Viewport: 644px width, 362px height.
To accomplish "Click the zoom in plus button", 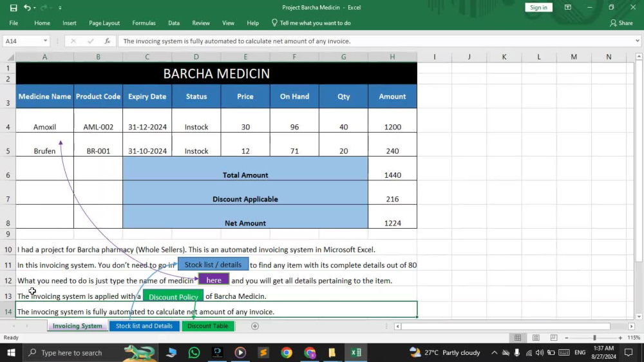I will coord(620,338).
